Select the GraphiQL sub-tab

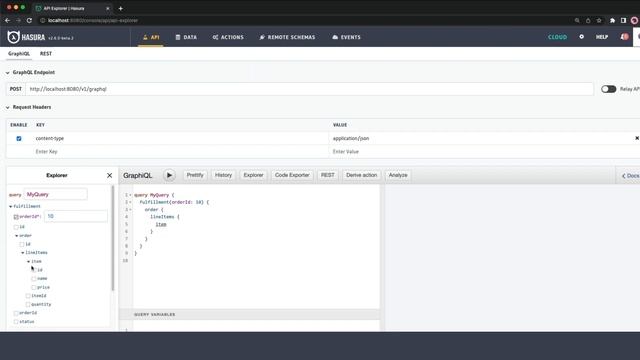click(19, 53)
